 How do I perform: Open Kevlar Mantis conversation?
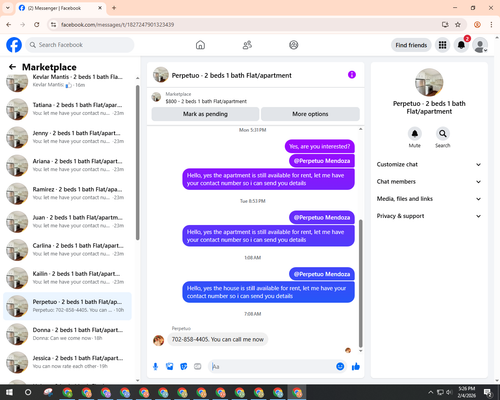tap(67, 81)
